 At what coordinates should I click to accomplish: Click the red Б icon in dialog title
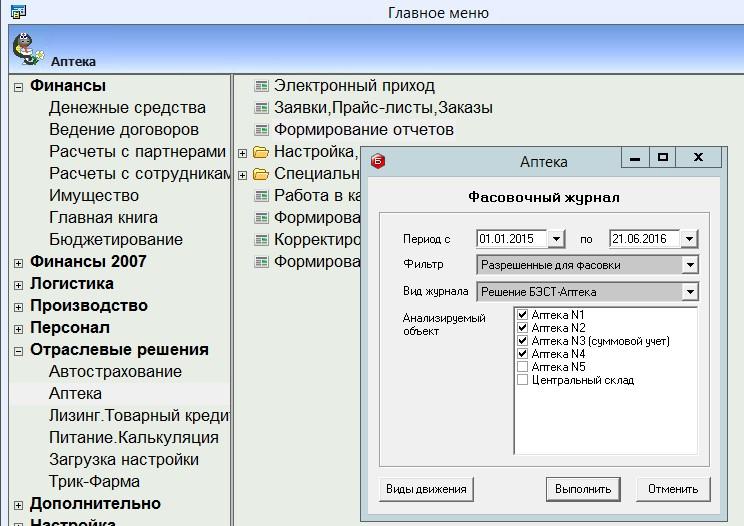[x=378, y=161]
